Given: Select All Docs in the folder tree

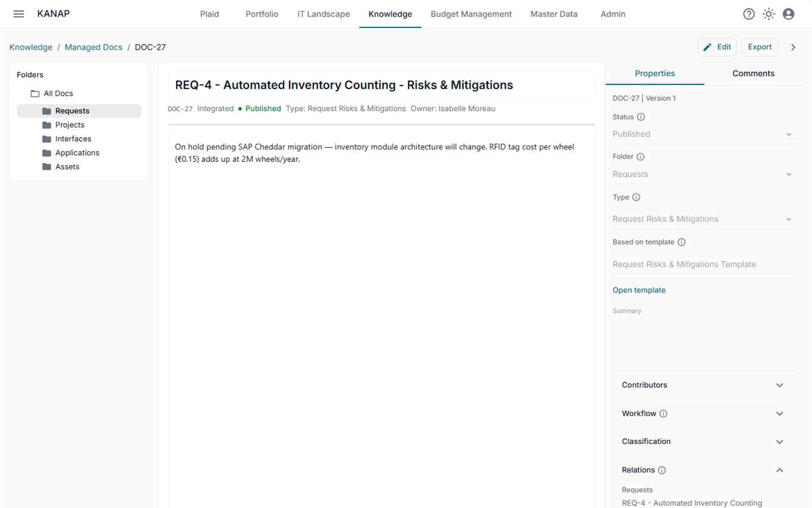Looking at the screenshot, I should (x=59, y=94).
